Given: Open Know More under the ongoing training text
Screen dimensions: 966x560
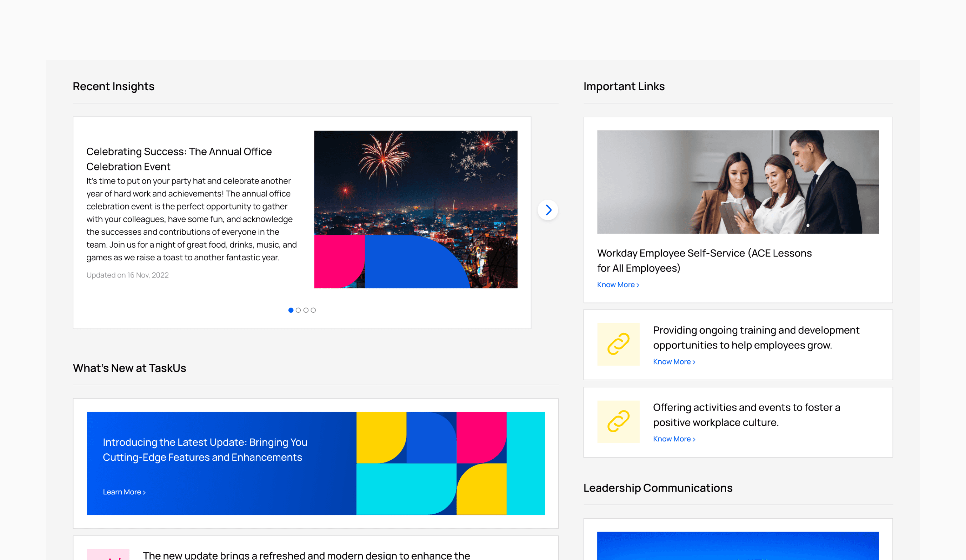Looking at the screenshot, I should coord(673,362).
